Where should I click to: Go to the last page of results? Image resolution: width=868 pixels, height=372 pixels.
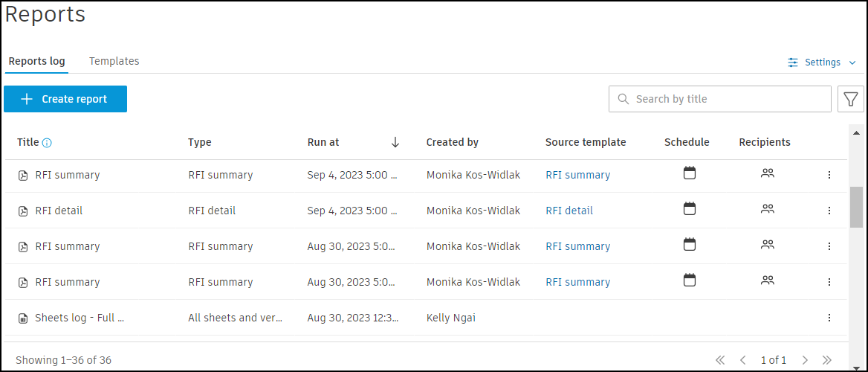click(827, 360)
